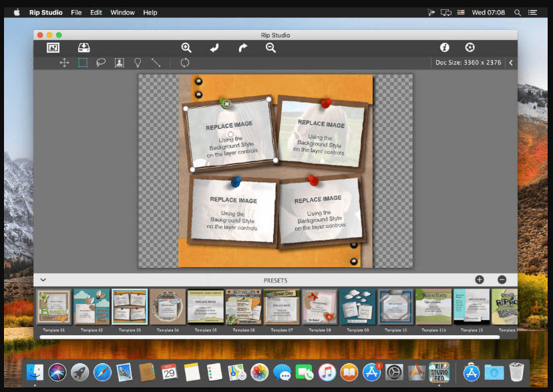Viewport: 553px width, 392px height.
Task: Select the rectangular marquee tool
Action: tap(83, 63)
